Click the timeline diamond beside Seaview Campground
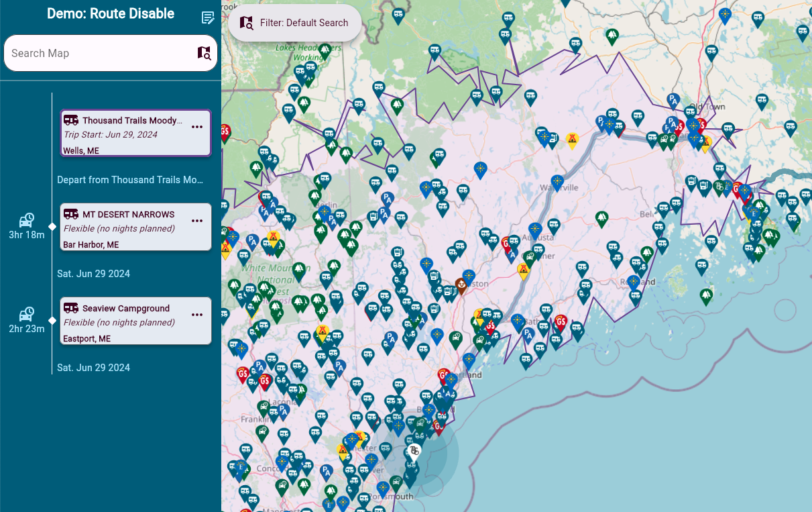The image size is (812, 512). tap(52, 321)
